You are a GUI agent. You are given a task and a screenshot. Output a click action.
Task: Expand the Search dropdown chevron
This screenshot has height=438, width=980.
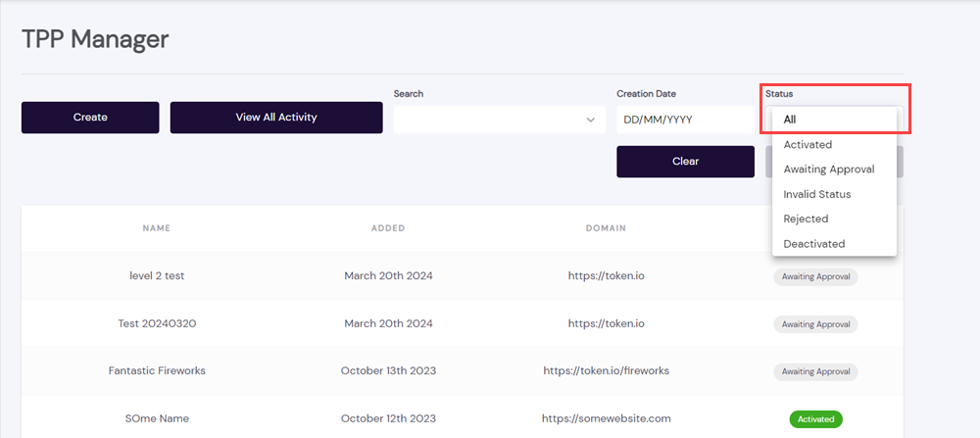(590, 120)
